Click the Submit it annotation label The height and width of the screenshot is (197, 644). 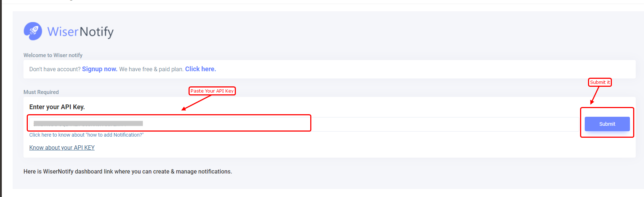(600, 82)
